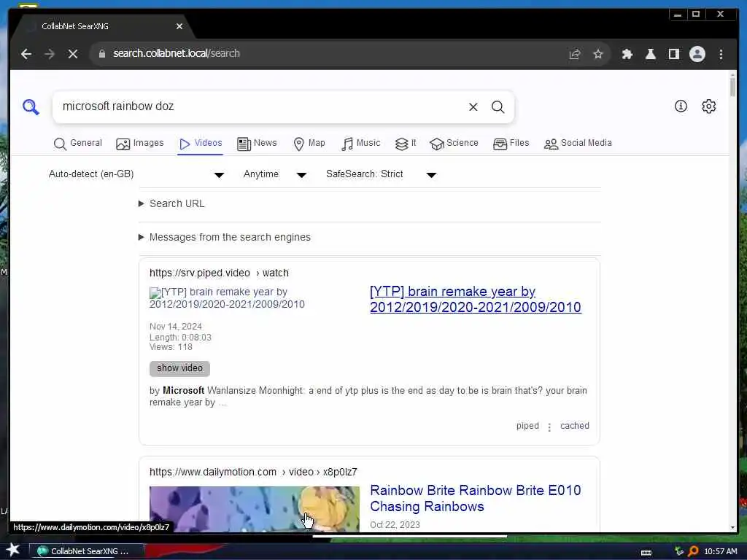Viewport: 747px width, 560px height.
Task: Click the Chrome Labs flask icon
Action: pos(650,54)
